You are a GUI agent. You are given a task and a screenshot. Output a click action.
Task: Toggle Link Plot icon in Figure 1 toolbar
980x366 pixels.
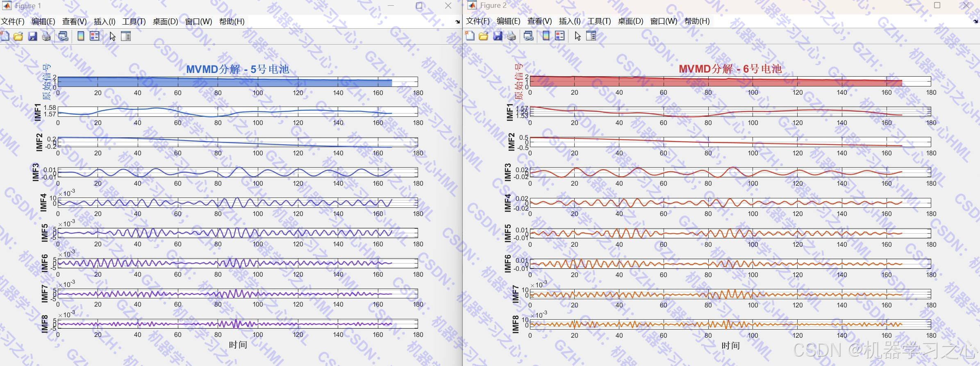click(x=63, y=36)
